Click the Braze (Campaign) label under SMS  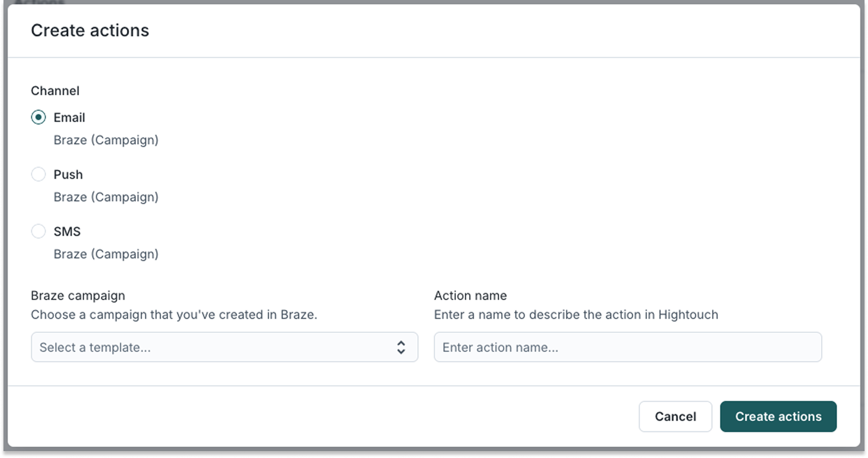point(106,254)
